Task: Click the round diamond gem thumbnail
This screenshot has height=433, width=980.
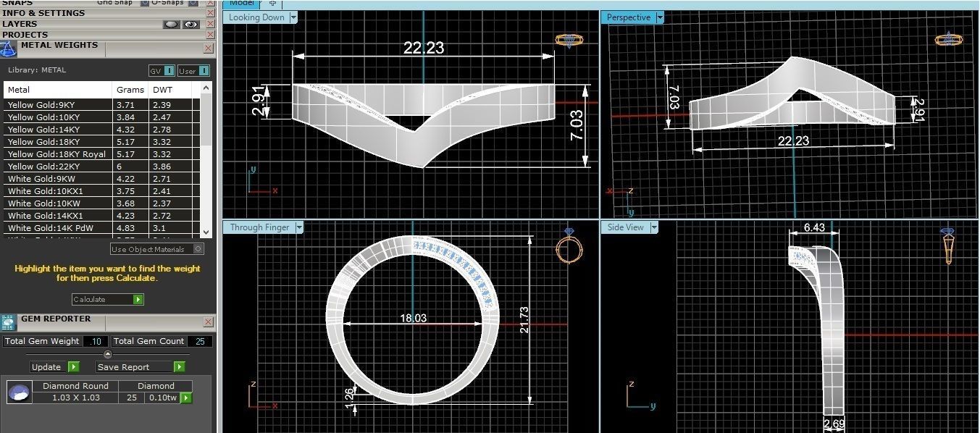Action: (x=18, y=393)
